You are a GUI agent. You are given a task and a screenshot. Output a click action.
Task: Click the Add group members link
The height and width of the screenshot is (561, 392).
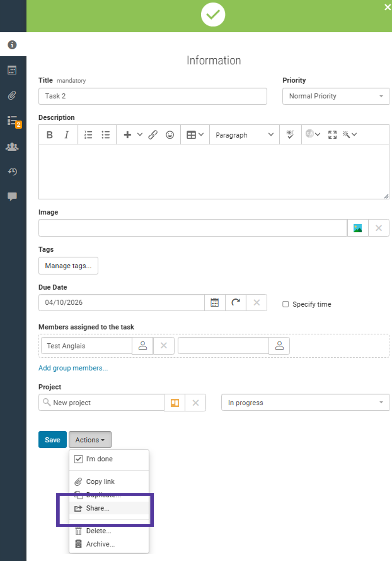(73, 368)
